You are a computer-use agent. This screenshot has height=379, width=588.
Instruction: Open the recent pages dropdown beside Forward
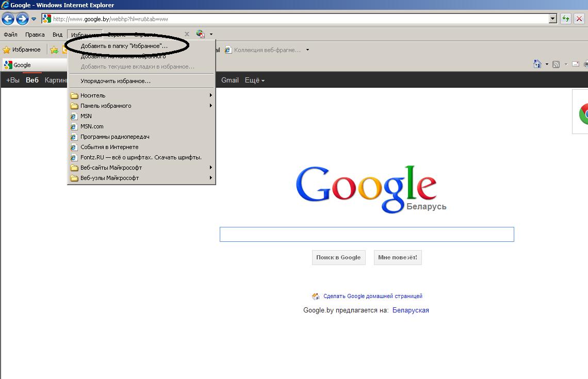click(x=34, y=19)
